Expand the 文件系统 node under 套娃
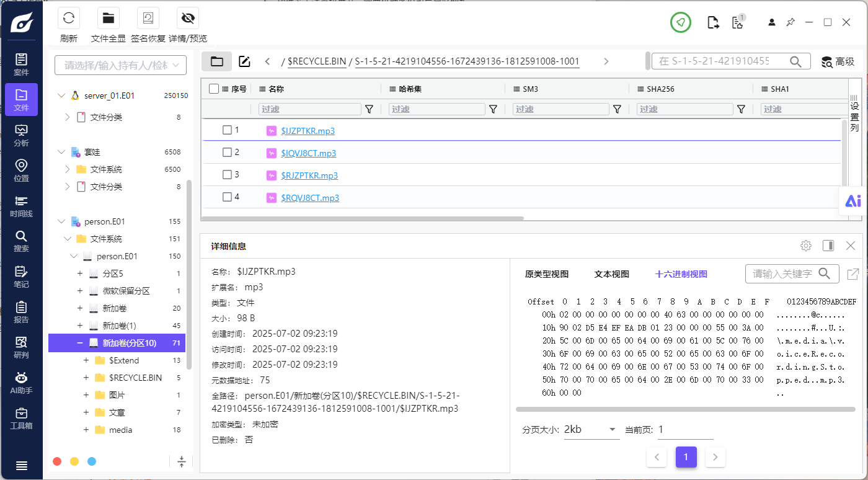868x480 pixels. click(68, 169)
